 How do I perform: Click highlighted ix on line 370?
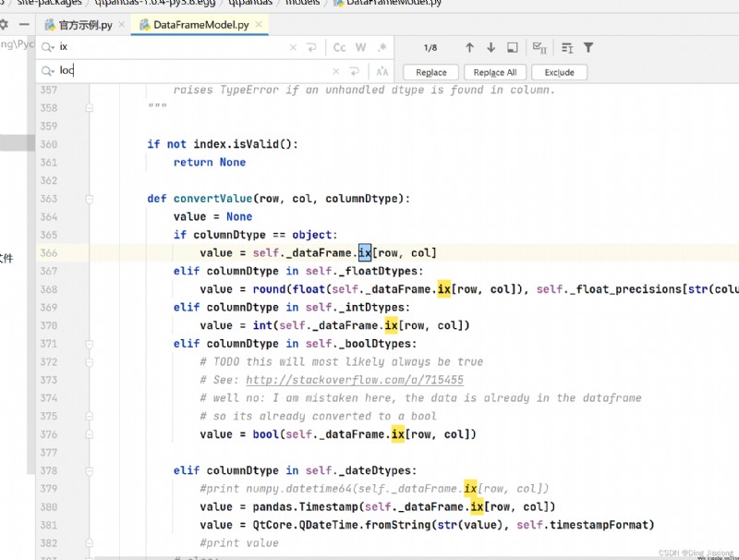point(391,325)
